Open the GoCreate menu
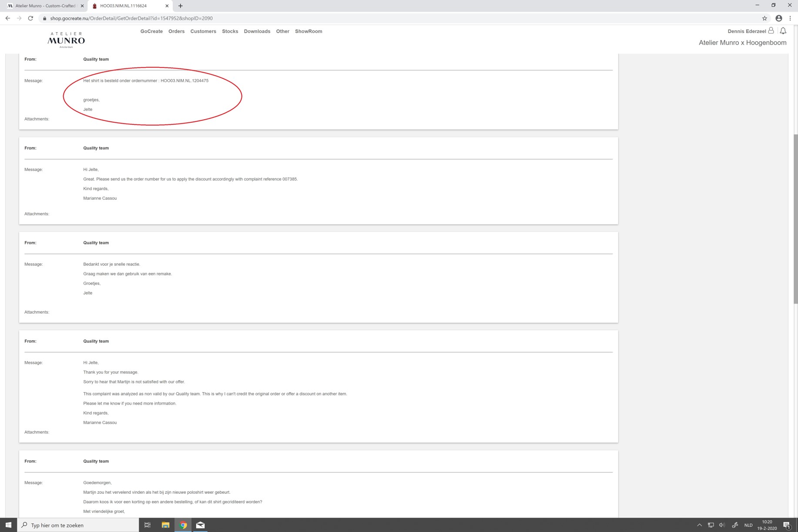798x532 pixels. (x=151, y=31)
